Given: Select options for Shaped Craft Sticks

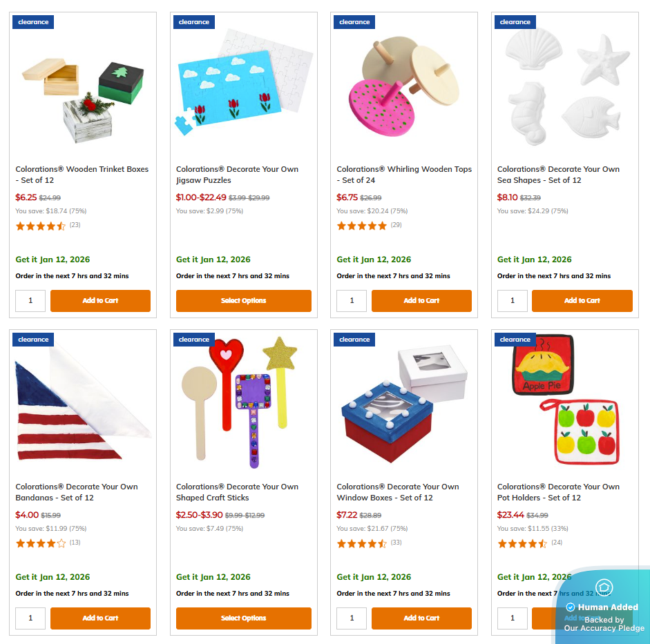Looking at the screenshot, I should point(243,618).
